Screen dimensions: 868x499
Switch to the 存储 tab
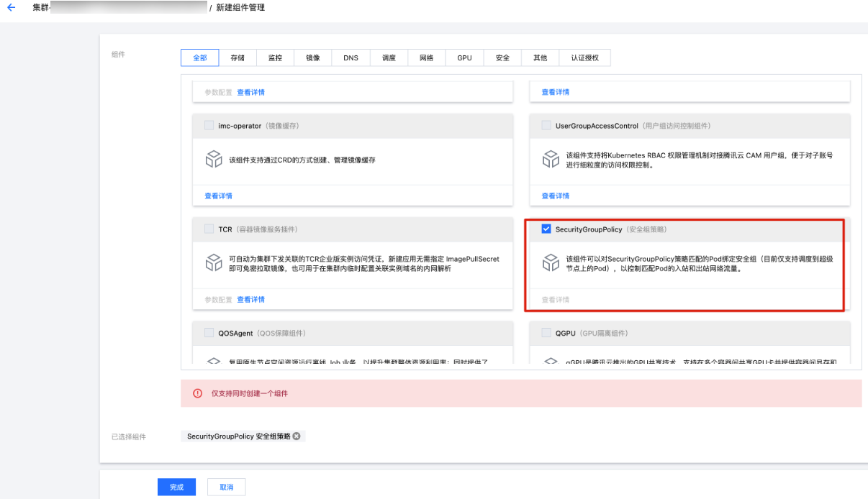[238, 58]
